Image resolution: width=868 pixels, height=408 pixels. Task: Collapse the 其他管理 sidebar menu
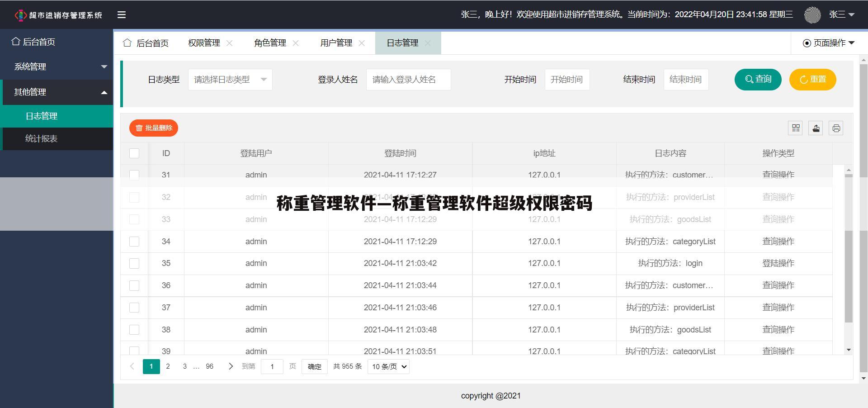[57, 92]
